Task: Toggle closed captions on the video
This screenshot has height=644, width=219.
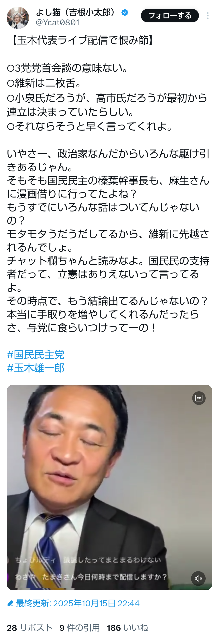Action: click(x=199, y=398)
